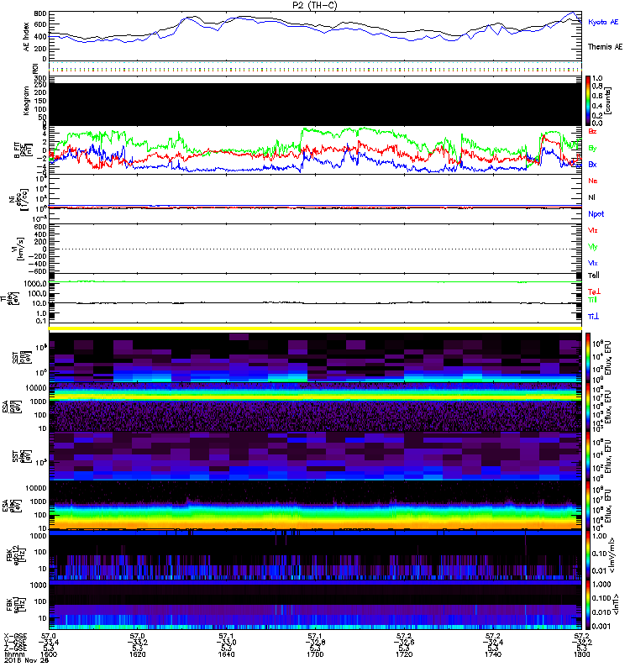Select the Themis AE legend label
This screenshot has width=630, height=672.
coord(605,47)
